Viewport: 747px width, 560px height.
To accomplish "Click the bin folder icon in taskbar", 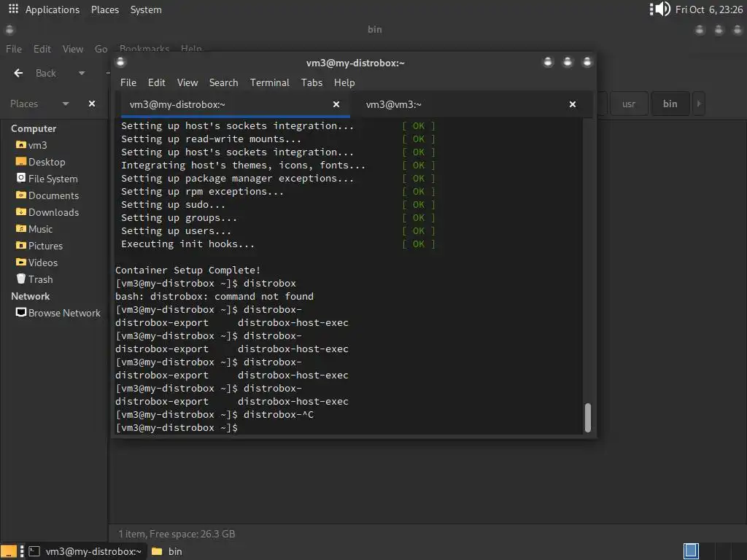I will 156,551.
